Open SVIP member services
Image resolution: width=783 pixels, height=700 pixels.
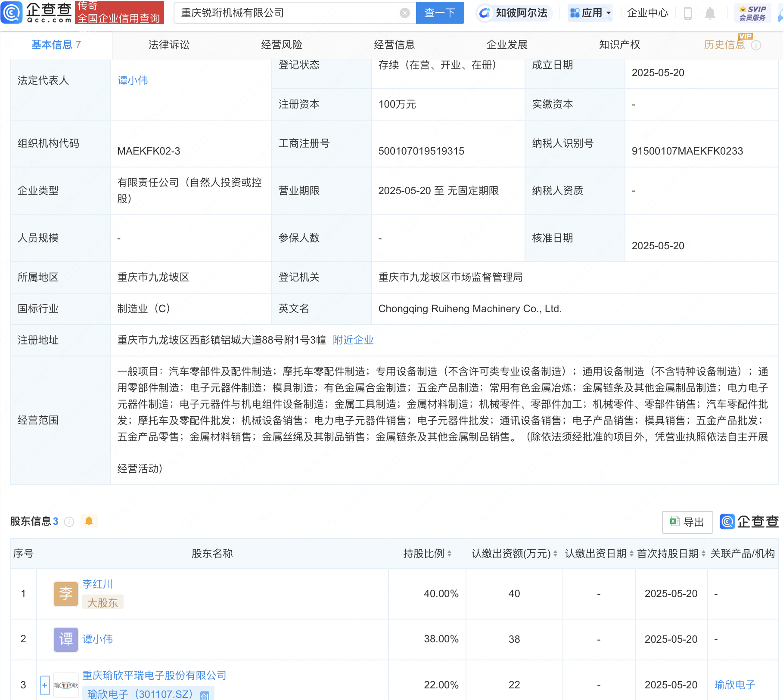[x=752, y=13]
